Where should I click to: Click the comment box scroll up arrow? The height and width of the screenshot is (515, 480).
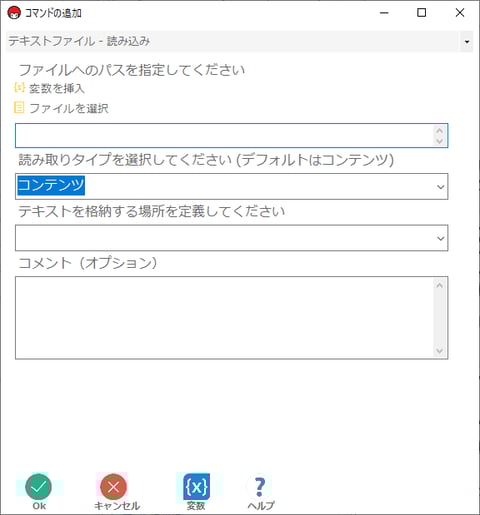pyautogui.click(x=440, y=285)
